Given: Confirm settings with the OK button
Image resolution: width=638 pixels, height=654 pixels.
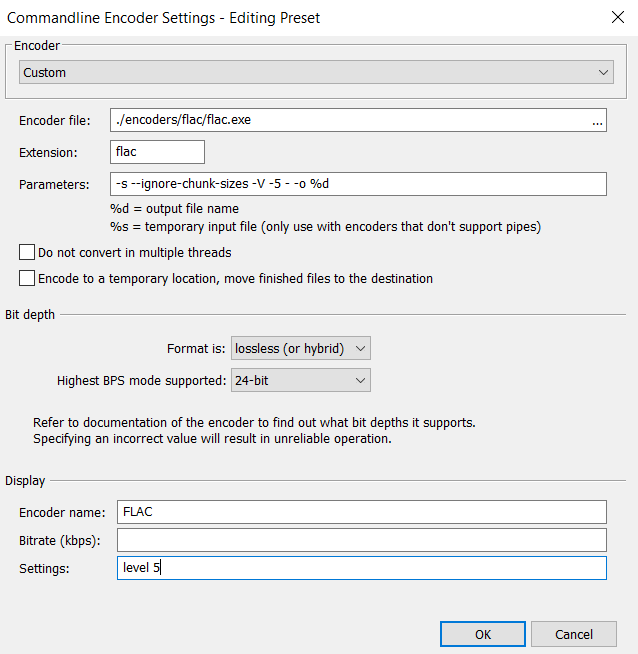Looking at the screenshot, I should tap(483, 634).
